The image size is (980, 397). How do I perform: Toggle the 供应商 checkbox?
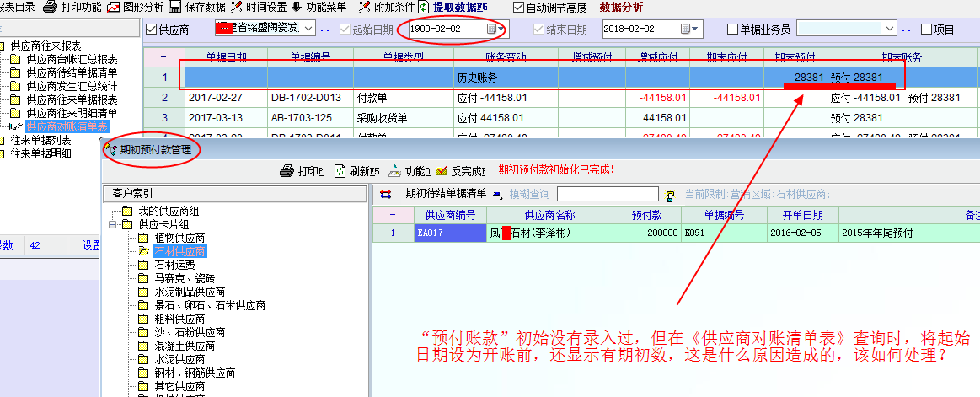pyautogui.click(x=152, y=30)
